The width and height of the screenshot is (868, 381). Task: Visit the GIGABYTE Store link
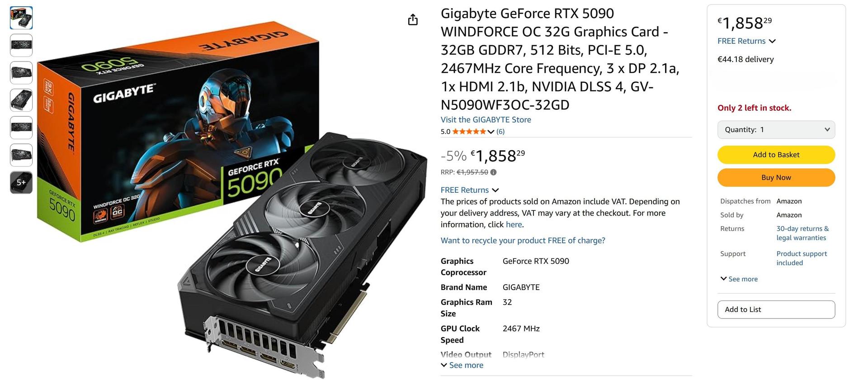[x=486, y=119]
